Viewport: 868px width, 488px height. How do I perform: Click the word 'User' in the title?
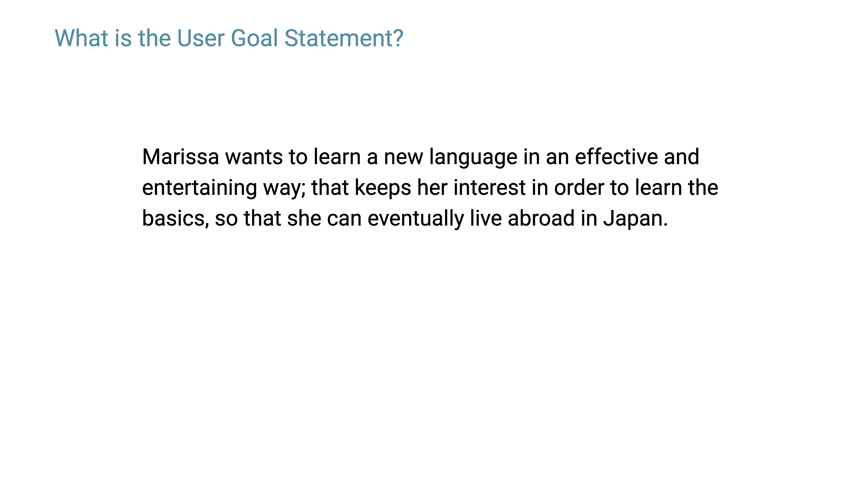[x=200, y=38]
